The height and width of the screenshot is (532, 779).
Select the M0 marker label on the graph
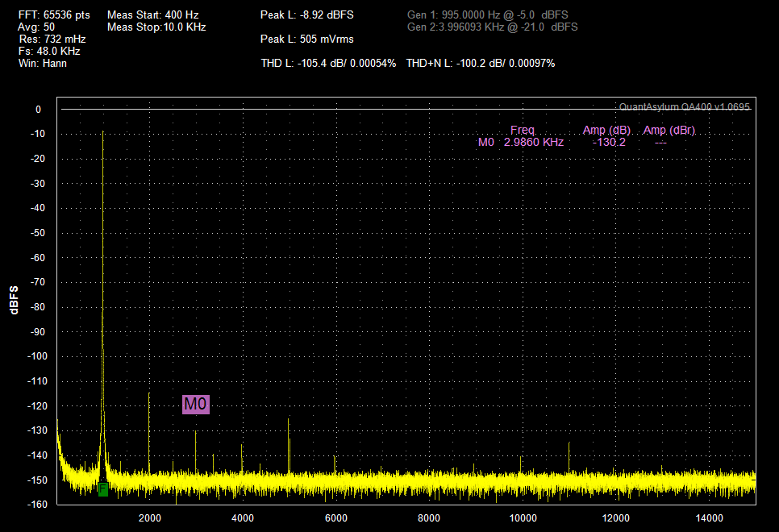click(196, 405)
